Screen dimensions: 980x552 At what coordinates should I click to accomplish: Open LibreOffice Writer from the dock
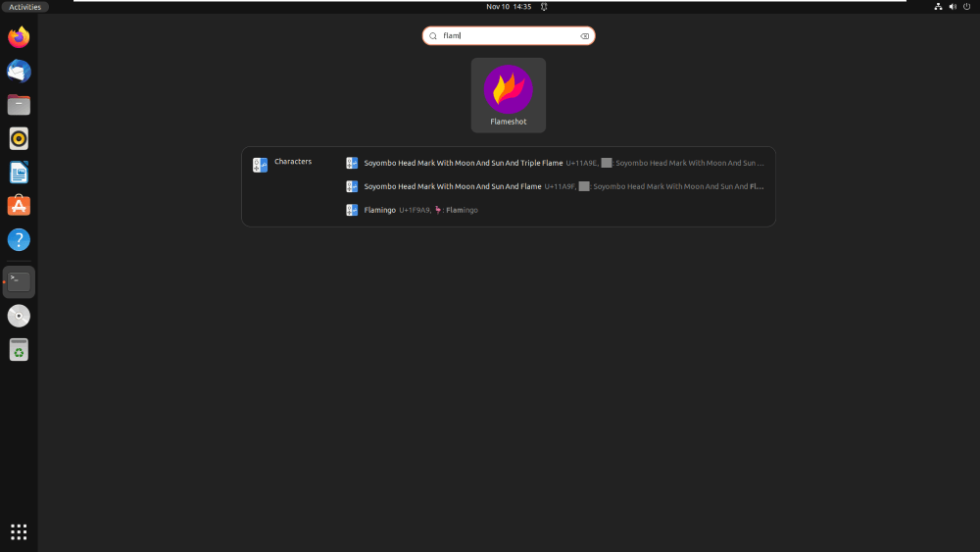coord(19,172)
